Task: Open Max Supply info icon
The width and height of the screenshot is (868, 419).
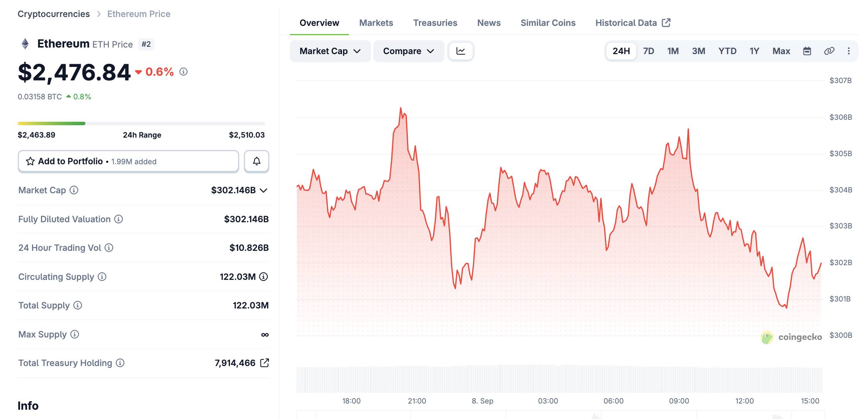Action: click(x=75, y=334)
